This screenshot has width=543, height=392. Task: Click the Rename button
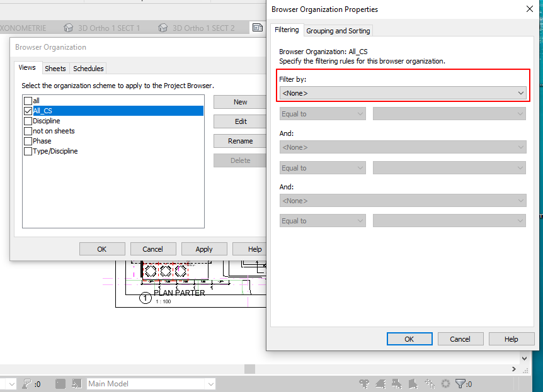pyautogui.click(x=239, y=140)
